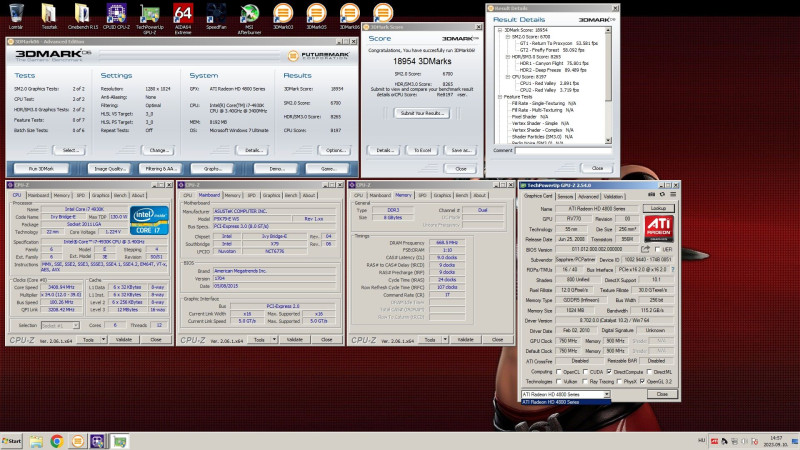Image resolution: width=800 pixels, height=450 pixels.
Task: Launch the 3DMark05 desktop shortcut
Action: tap(316, 15)
